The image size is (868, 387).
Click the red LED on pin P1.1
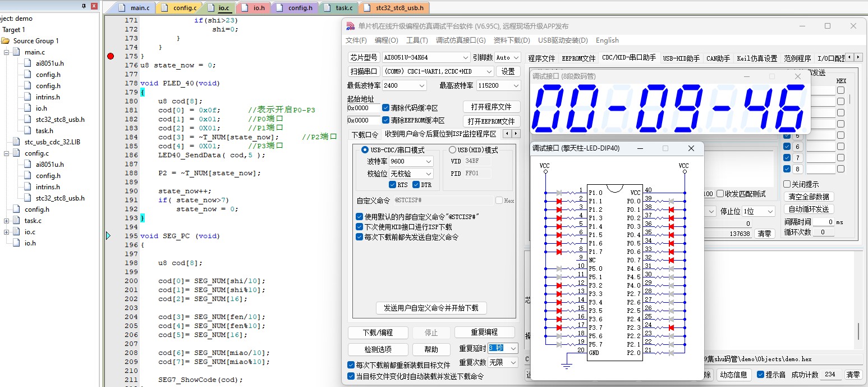click(x=559, y=201)
